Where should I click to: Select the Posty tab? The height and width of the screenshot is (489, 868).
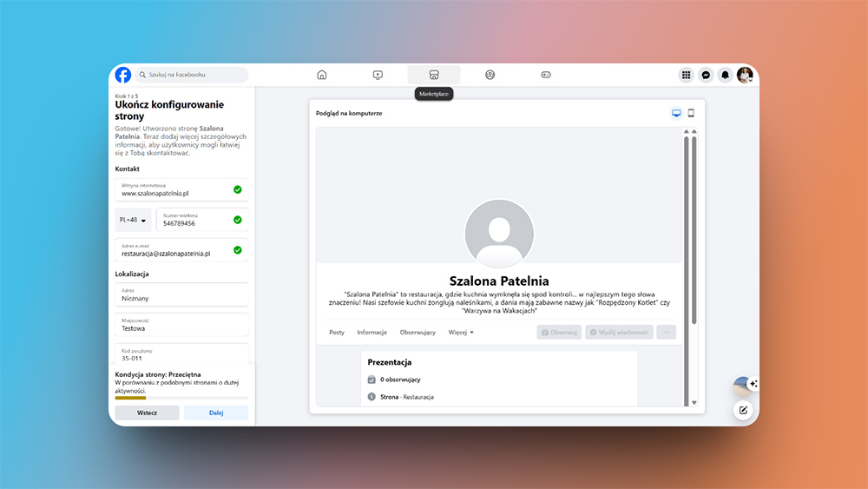point(337,333)
